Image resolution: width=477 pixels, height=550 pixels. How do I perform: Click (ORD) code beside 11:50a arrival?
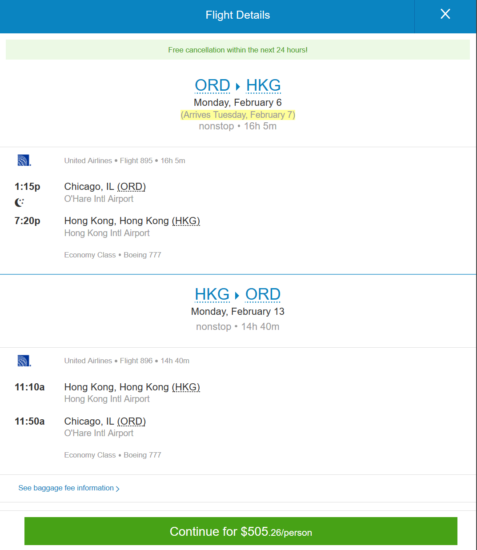[132, 421]
